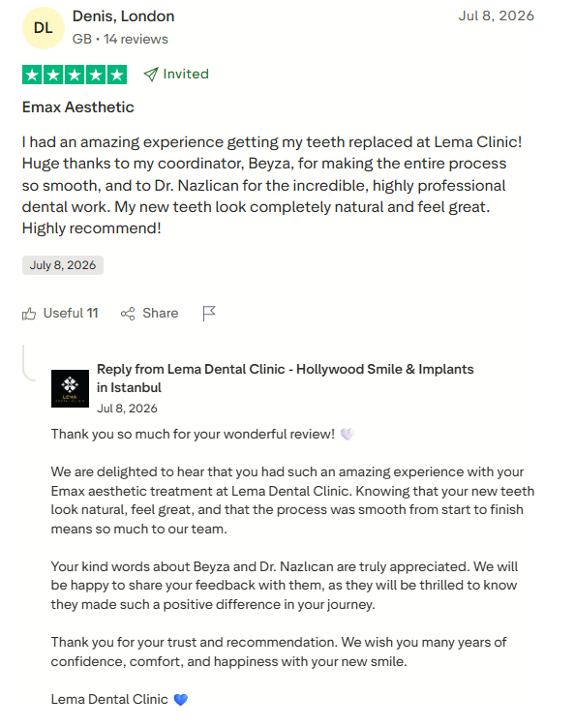Click the Share button label

coord(160,314)
